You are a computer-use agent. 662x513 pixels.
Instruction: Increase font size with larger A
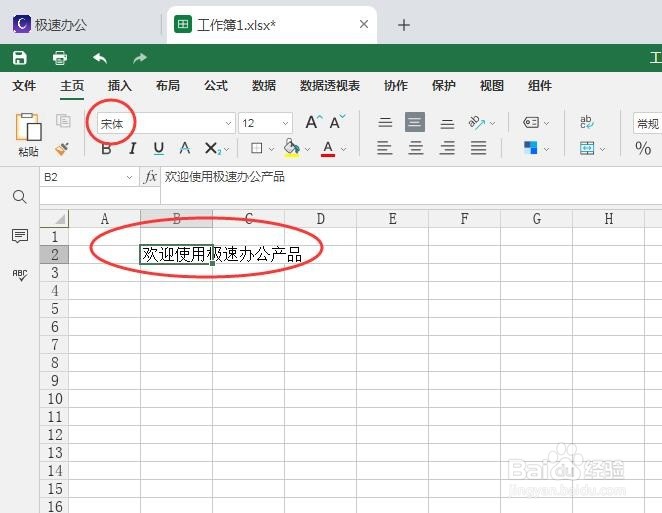click(x=314, y=122)
